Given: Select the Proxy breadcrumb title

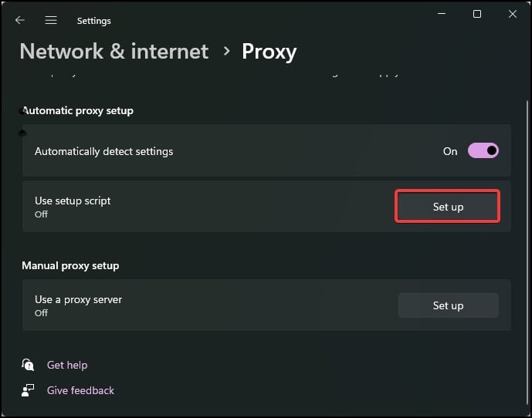Looking at the screenshot, I should tap(269, 51).
